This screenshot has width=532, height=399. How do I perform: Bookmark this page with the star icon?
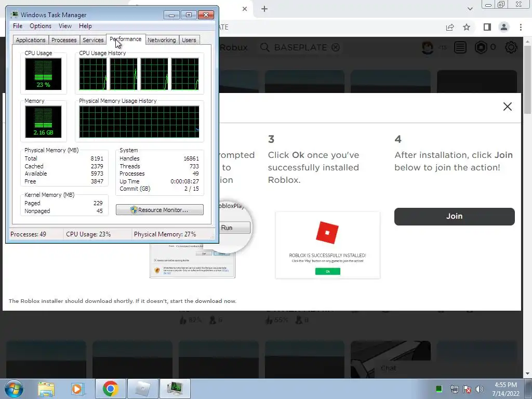[467, 27]
